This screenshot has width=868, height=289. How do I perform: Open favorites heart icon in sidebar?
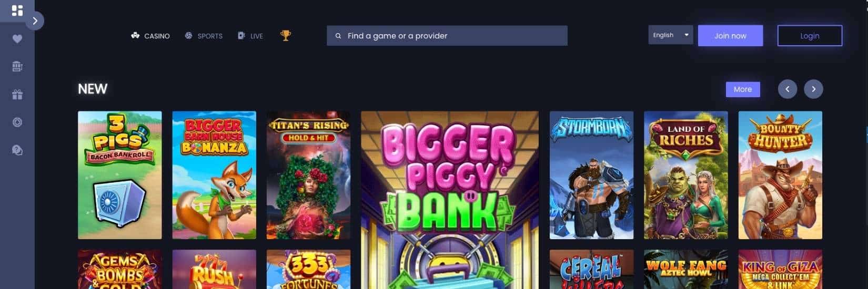pyautogui.click(x=17, y=39)
